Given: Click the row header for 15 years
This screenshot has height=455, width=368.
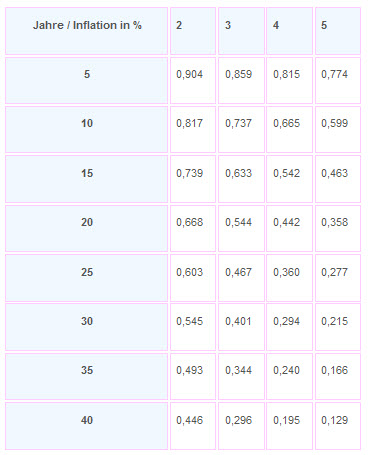Looking at the screenshot, I should point(87,179).
